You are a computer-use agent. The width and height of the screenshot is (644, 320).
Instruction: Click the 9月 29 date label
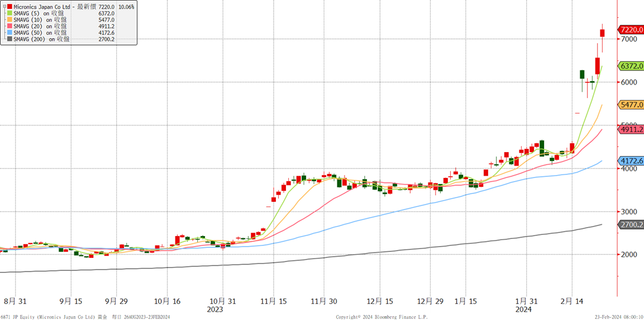115,302
